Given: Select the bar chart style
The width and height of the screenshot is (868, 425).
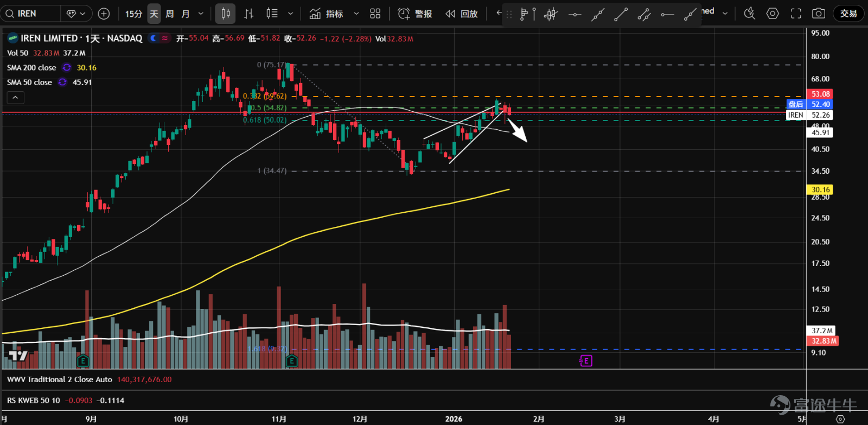Looking at the screenshot, I should 249,14.
